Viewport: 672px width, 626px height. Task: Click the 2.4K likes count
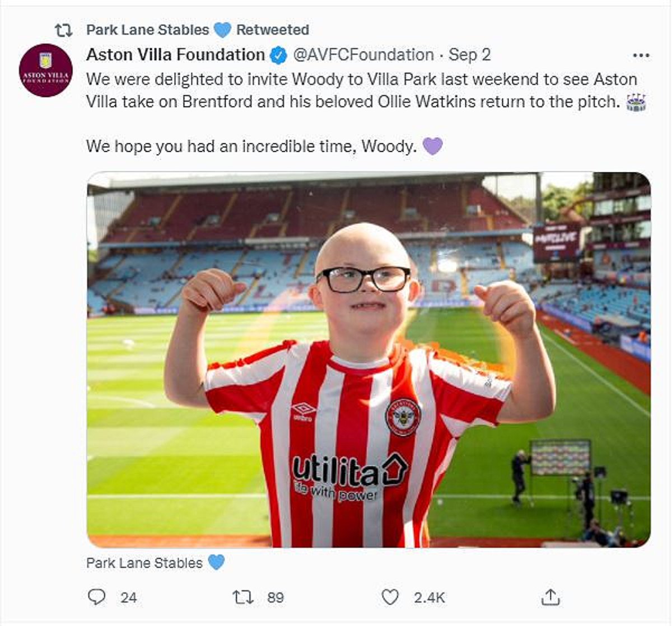(x=429, y=597)
